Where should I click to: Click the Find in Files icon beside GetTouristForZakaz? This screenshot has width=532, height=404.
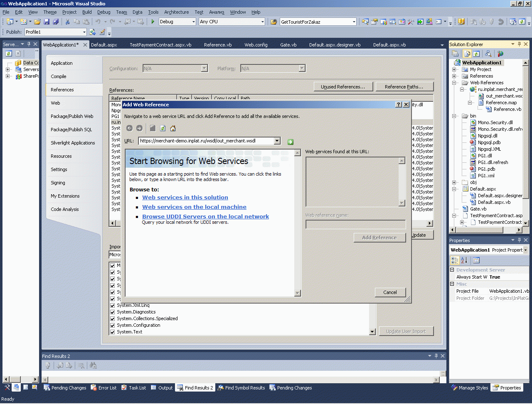274,22
